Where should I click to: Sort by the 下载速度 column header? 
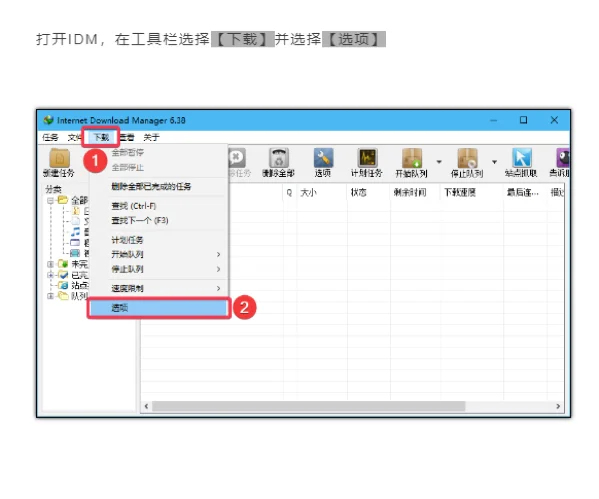click(x=472, y=193)
